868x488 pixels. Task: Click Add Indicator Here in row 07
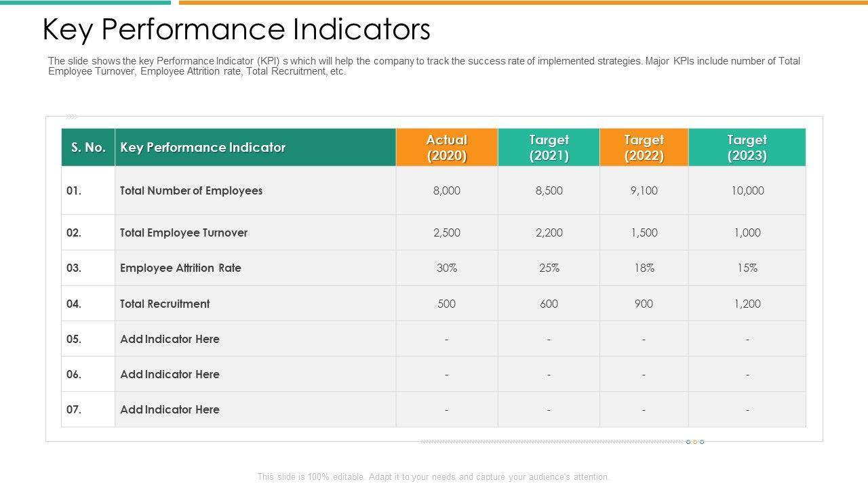(x=170, y=409)
